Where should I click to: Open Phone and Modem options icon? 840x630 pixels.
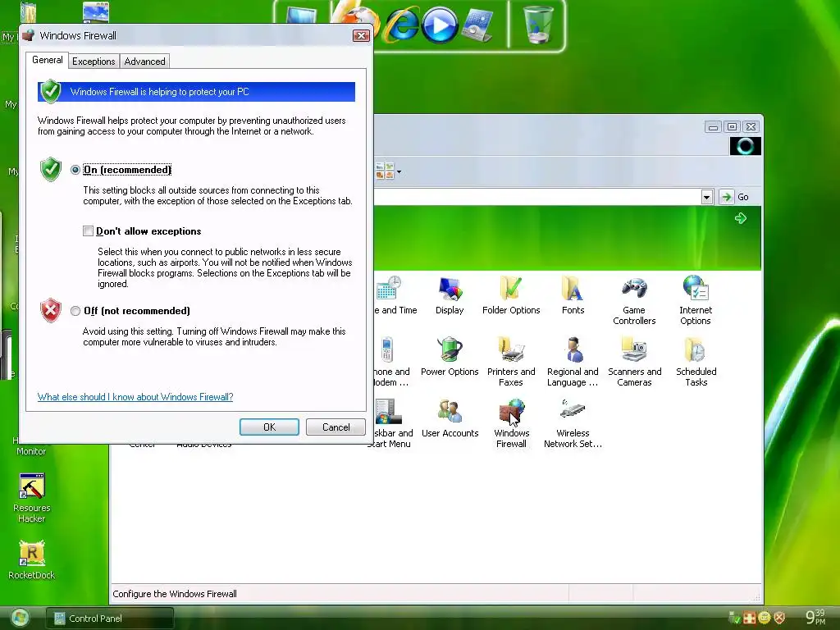[390, 363]
